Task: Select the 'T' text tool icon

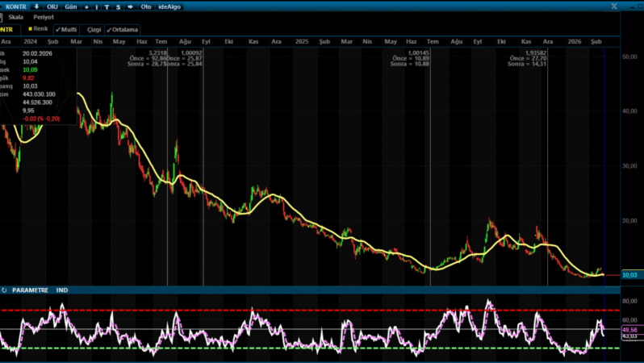Action: (x=107, y=6)
